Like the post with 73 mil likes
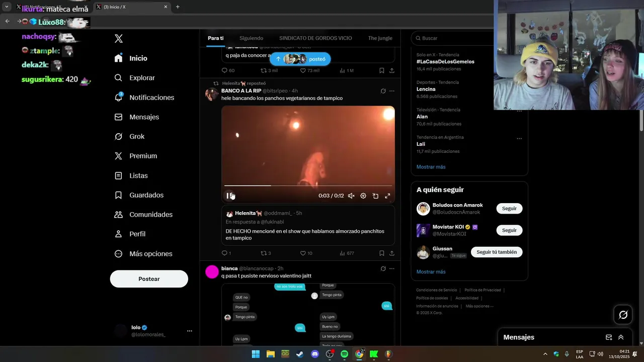Viewport: 644px width, 362px height. (x=303, y=70)
